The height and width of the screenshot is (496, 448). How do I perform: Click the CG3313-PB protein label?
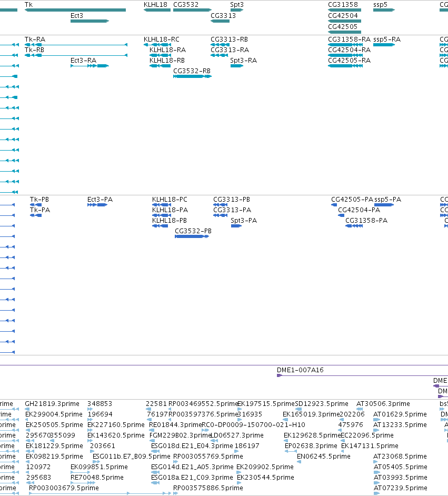point(232,200)
